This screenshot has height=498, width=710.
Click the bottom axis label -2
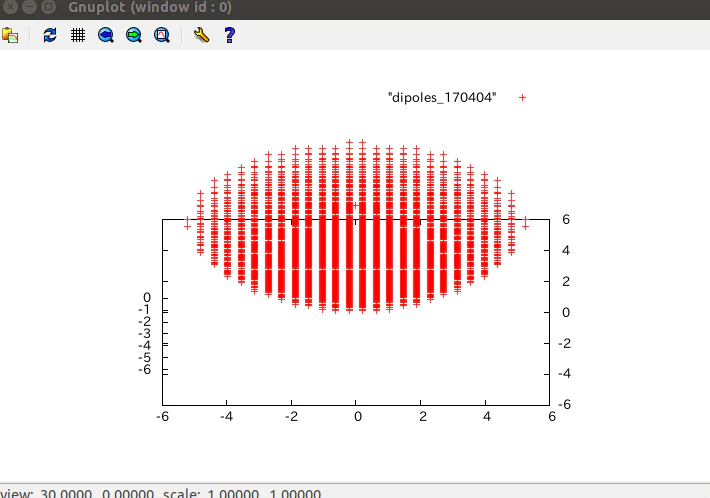pos(291,417)
